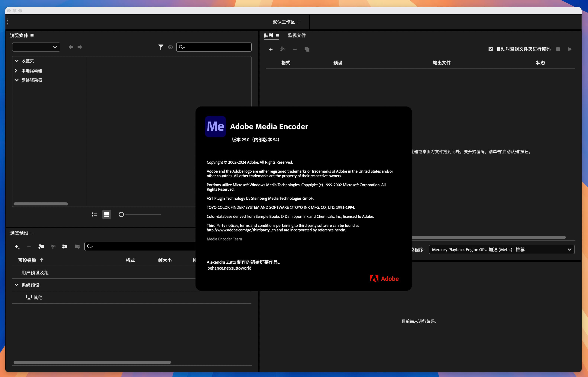Click the monitor icon beside 其他 preset
588x377 pixels.
pyautogui.click(x=29, y=297)
